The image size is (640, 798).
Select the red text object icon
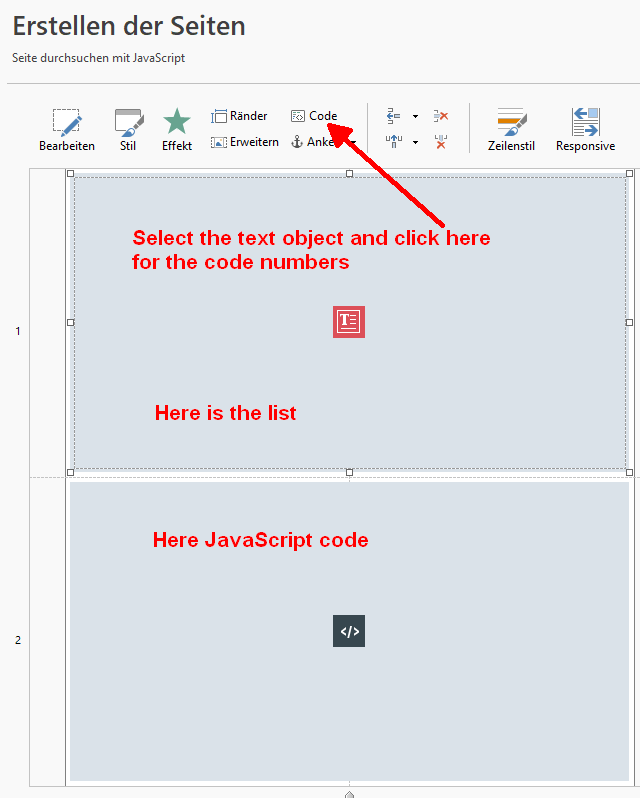(x=349, y=321)
